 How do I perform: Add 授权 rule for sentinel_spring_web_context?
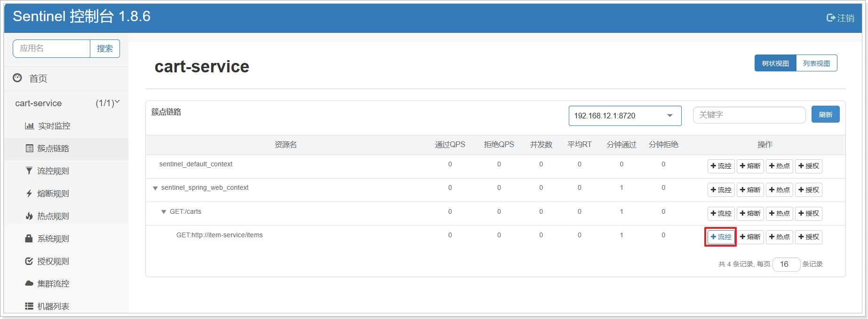pos(809,190)
